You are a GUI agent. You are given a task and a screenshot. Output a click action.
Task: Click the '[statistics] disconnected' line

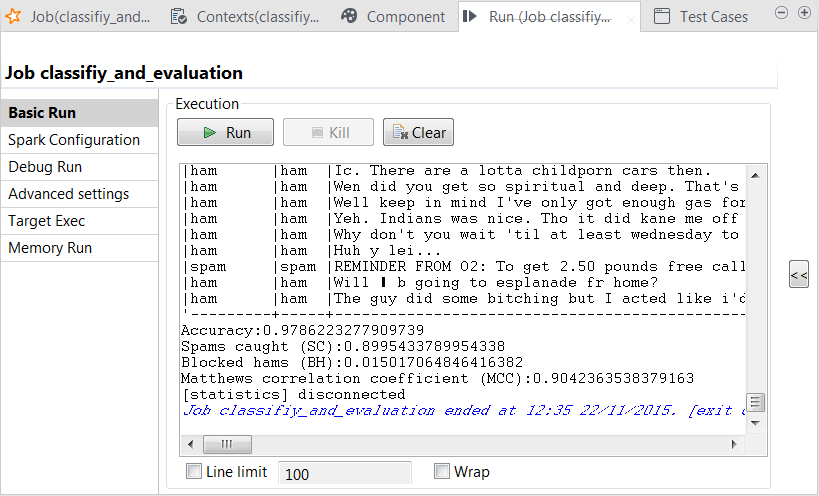click(293, 394)
